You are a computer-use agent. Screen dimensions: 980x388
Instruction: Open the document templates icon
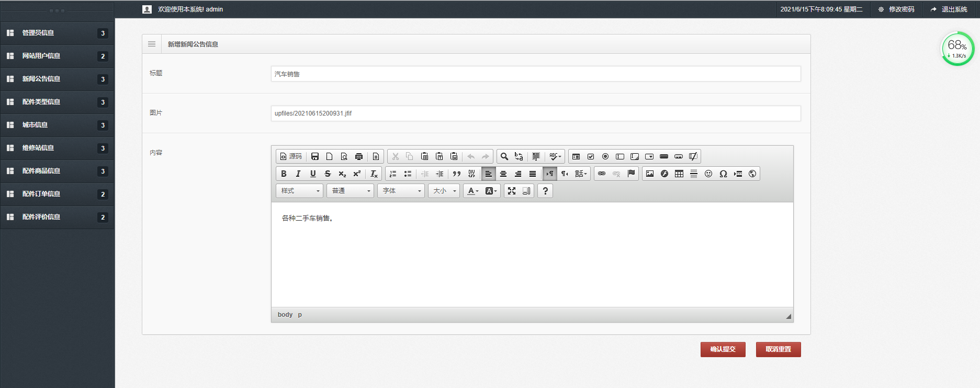click(376, 156)
